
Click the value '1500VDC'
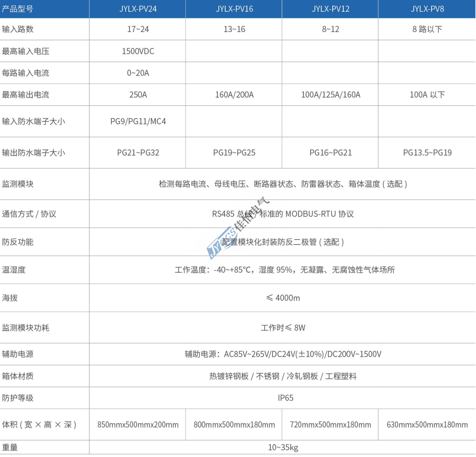(x=138, y=51)
